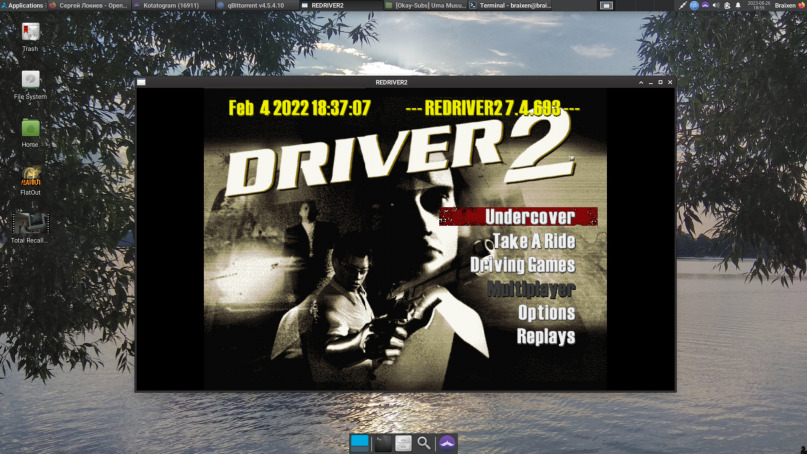Switch to Kotatogram (16911) taskbar item
Image resolution: width=807 pixels, height=454 pixels.
(x=172, y=5)
